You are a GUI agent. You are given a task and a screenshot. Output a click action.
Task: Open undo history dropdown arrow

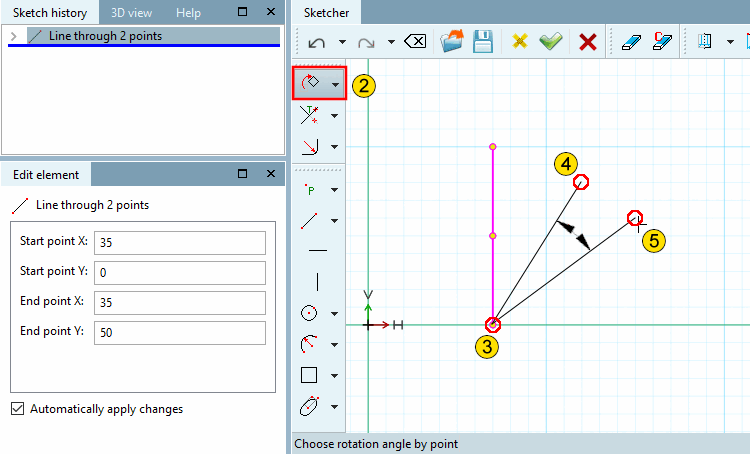[x=342, y=42]
